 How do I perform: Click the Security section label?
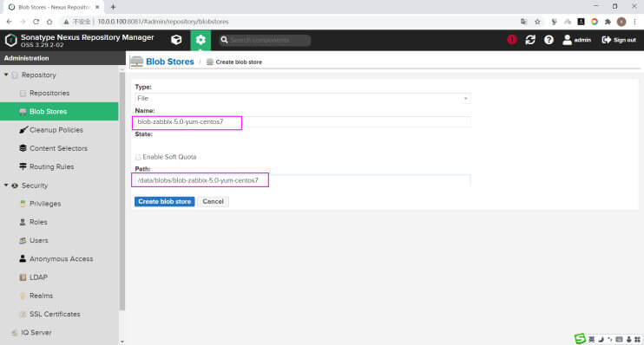pos(35,186)
